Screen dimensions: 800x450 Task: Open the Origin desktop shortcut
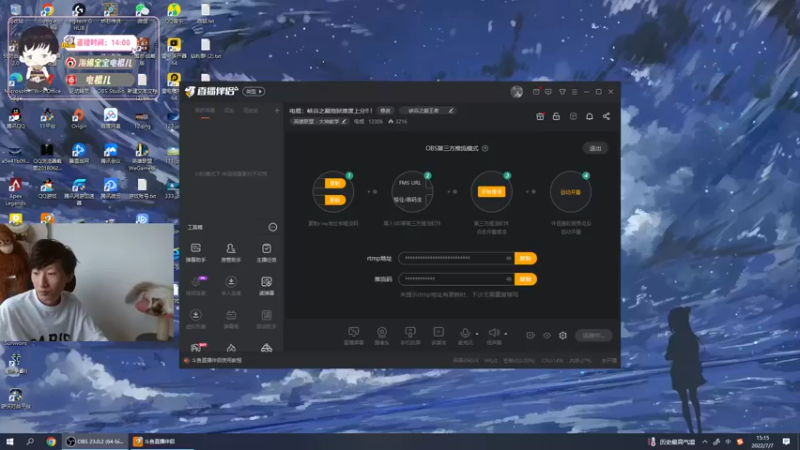pos(78,118)
